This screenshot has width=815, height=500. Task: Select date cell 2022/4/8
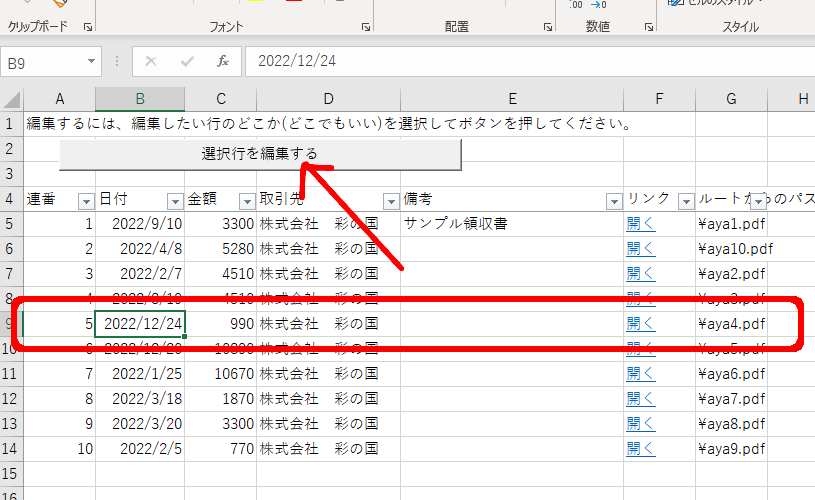pyautogui.click(x=140, y=249)
